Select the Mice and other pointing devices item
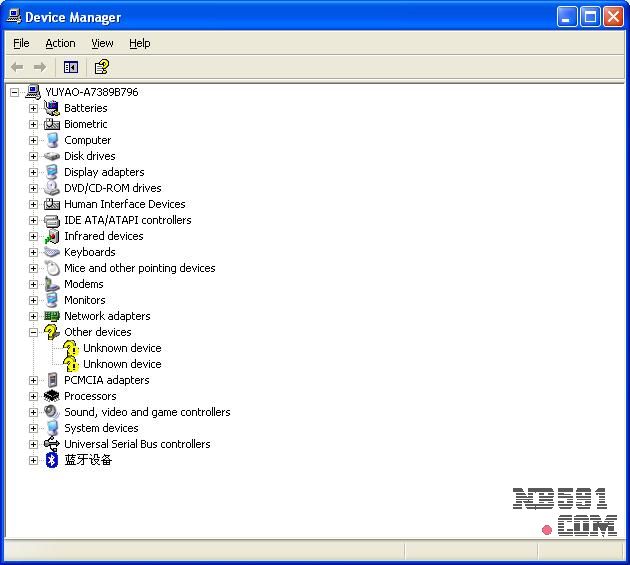The width and height of the screenshot is (630, 565). coord(139,268)
